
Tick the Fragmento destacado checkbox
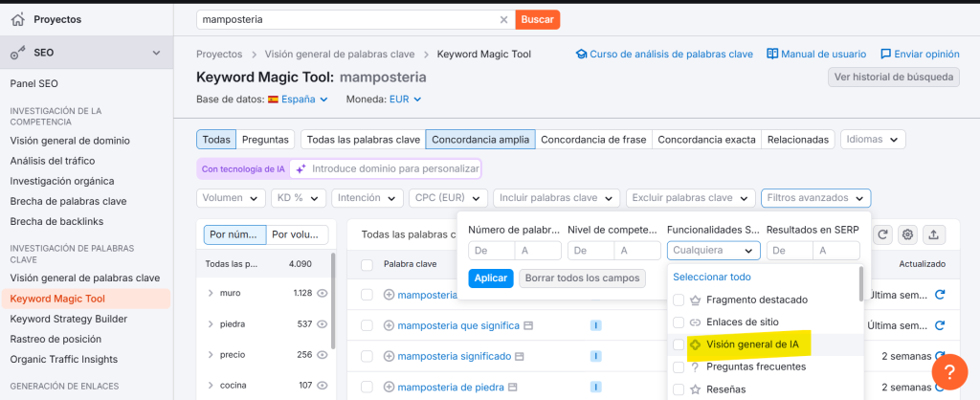679,300
